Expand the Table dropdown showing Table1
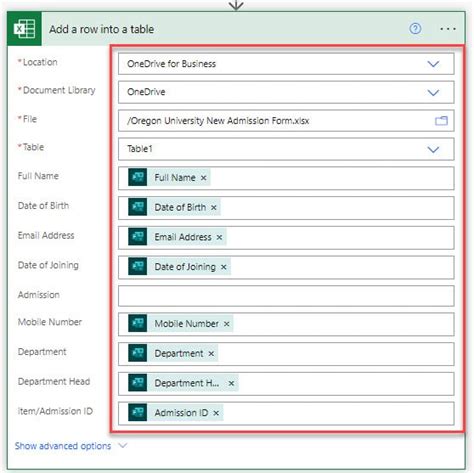Image resolution: width=474 pixels, height=473 pixels. pos(433,149)
